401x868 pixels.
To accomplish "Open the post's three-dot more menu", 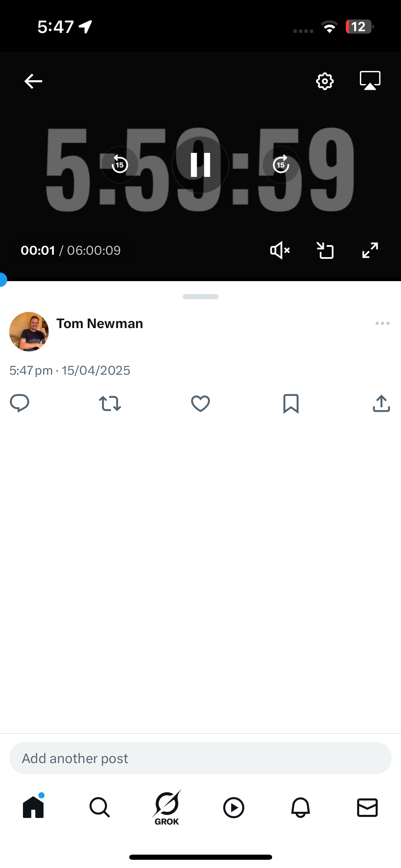I will [382, 323].
